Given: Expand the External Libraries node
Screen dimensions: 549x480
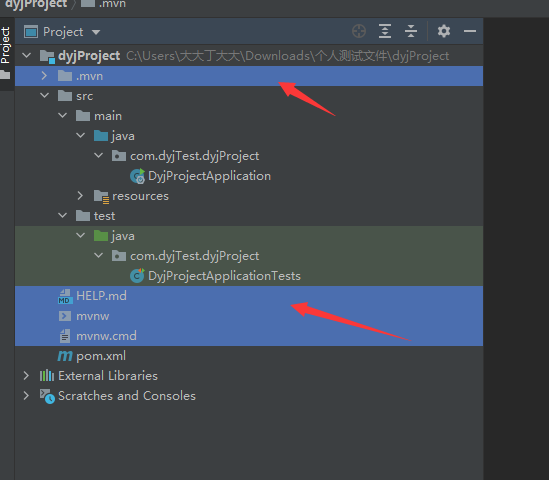Looking at the screenshot, I should pos(26,376).
